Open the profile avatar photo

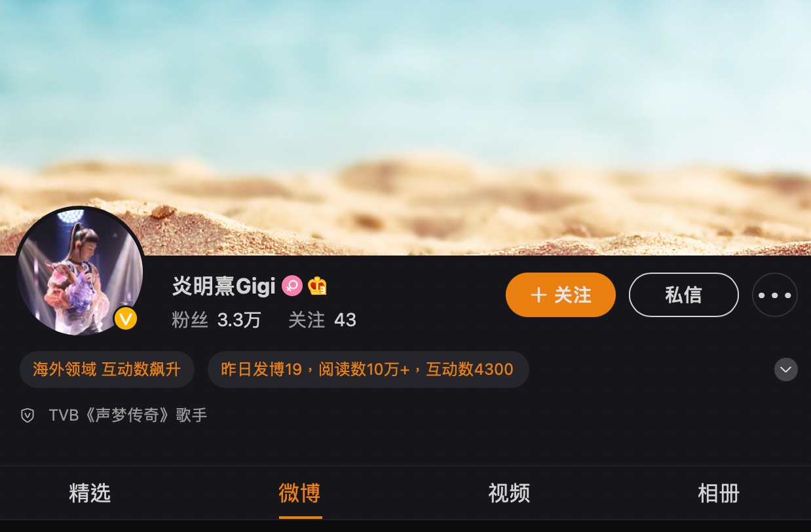pos(80,271)
